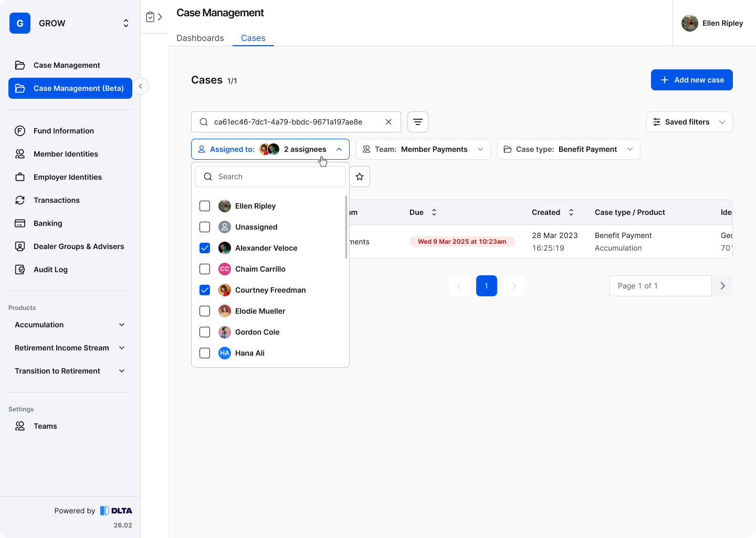
Task: Click page 1 pagination button
Action: pyautogui.click(x=486, y=286)
